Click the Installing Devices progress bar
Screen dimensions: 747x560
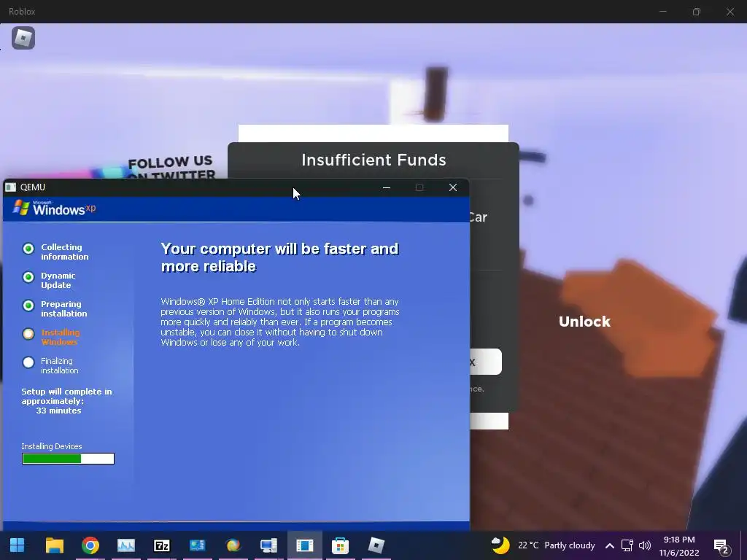[x=68, y=459]
